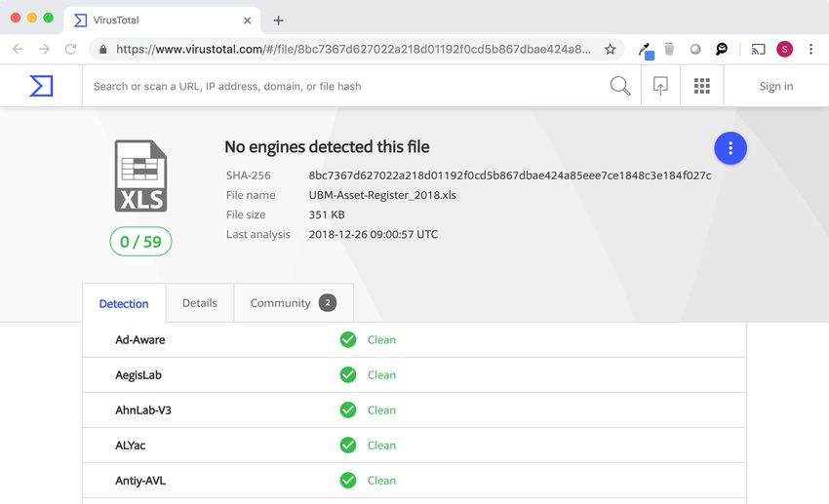Click the padlock site info icon
829x504 pixels.
pos(103,49)
